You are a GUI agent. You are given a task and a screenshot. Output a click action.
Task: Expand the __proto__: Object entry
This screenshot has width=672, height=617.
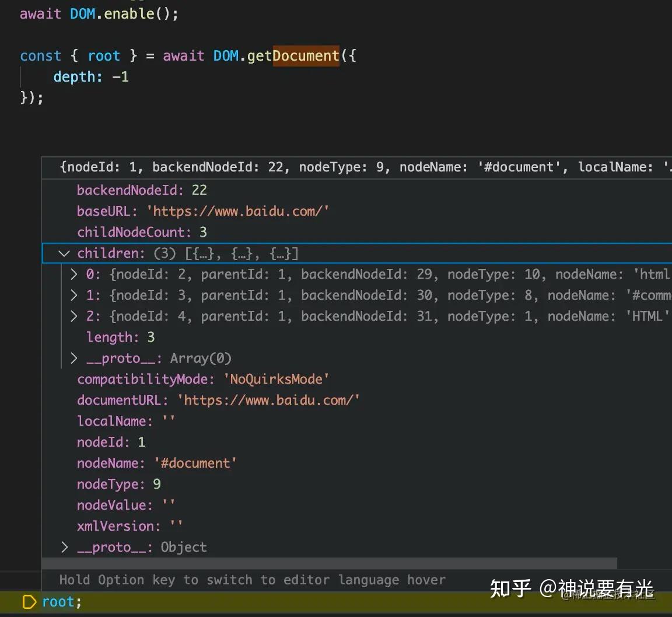(64, 547)
